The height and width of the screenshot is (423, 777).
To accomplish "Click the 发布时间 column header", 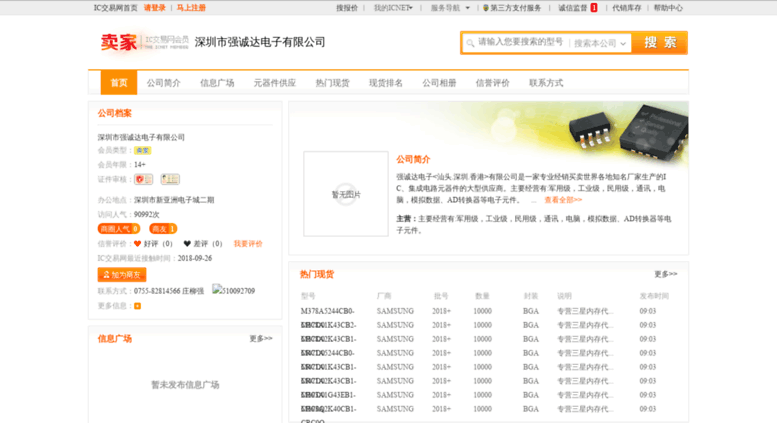I will (x=654, y=296).
